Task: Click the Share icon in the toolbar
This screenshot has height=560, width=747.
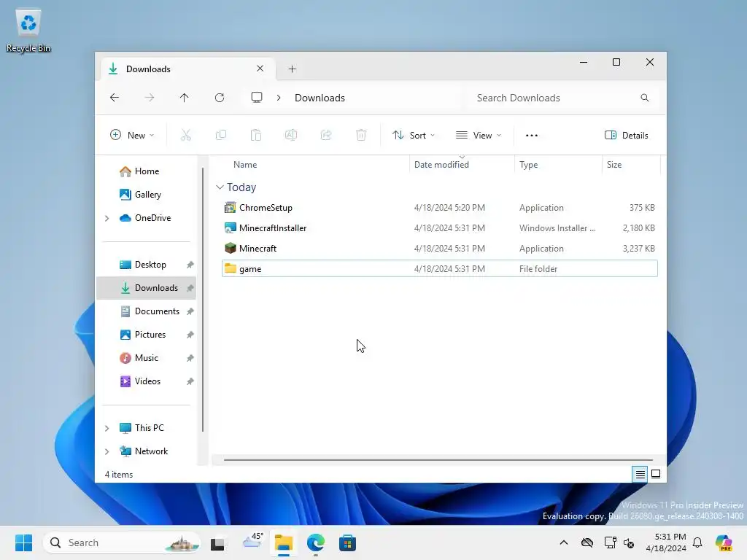Action: point(326,135)
